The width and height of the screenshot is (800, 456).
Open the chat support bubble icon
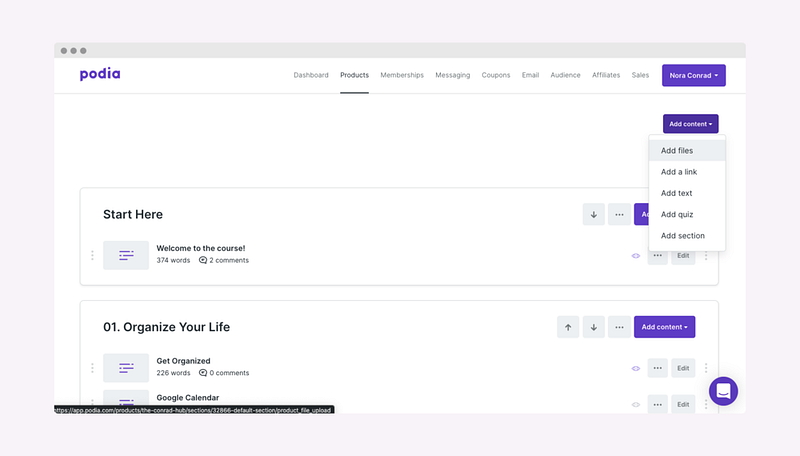coord(723,391)
